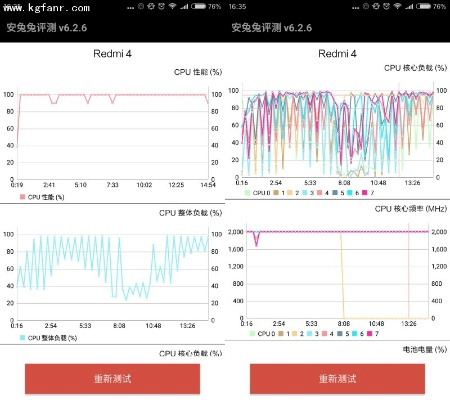Screen dimensions: 450x400
Task: Tap core 5 swatch in core load legend
Action: pos(335,193)
